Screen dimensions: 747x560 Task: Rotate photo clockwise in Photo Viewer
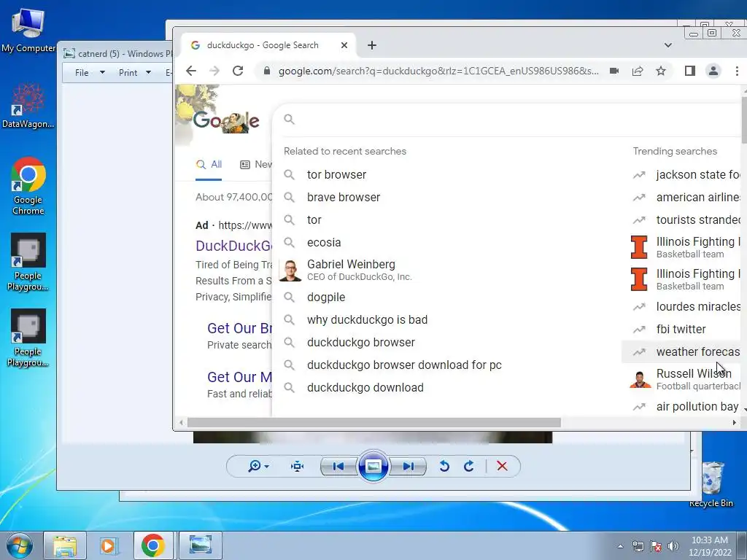[x=469, y=466]
